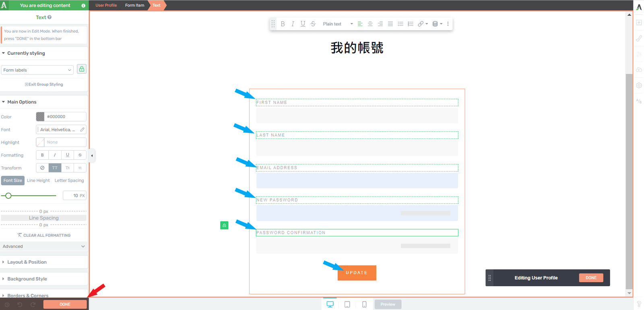Expand the Layout & Position section
Image resolution: width=644 pixels, height=310 pixels.
(44, 262)
